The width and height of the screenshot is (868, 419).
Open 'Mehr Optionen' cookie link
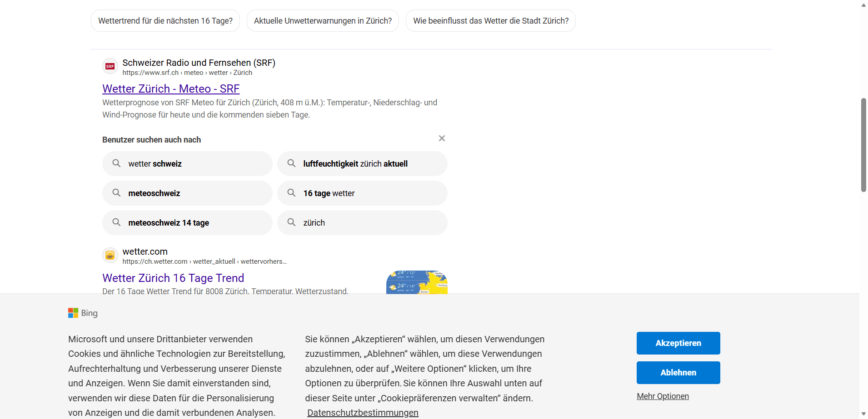point(663,396)
